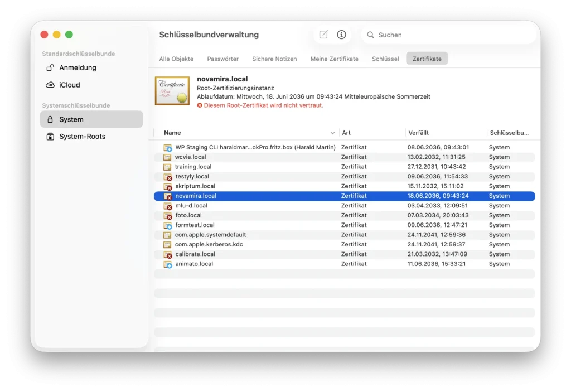Click the info button in toolbar
The width and height of the screenshot is (571, 392).
coord(341,35)
